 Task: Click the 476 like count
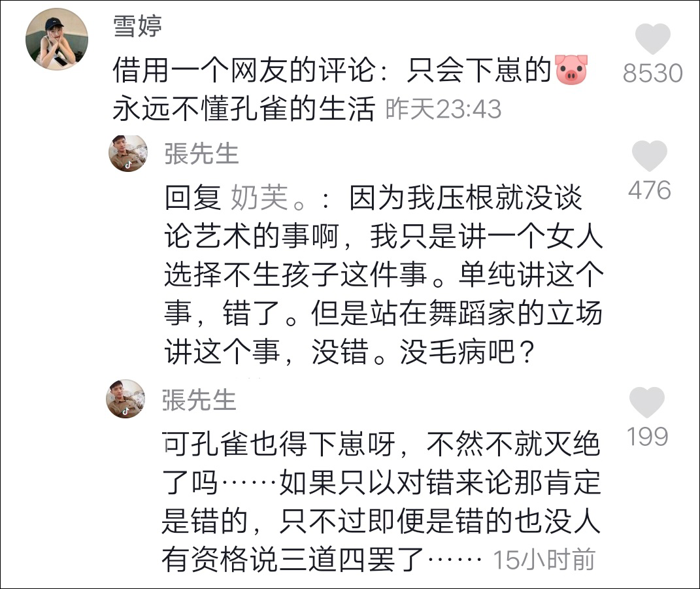click(649, 190)
